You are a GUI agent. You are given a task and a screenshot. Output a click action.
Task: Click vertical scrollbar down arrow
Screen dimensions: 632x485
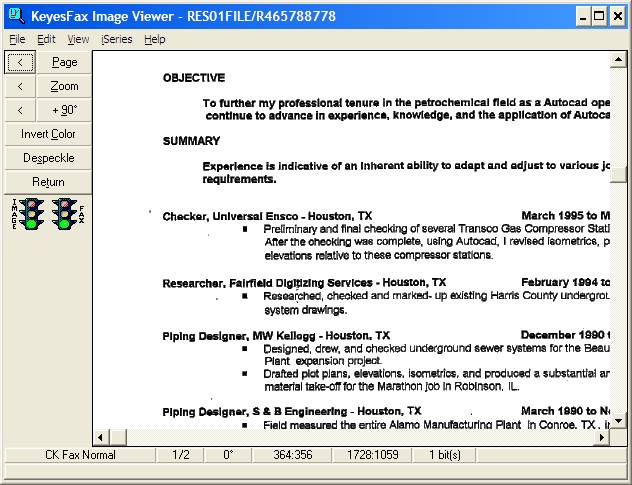click(x=618, y=421)
